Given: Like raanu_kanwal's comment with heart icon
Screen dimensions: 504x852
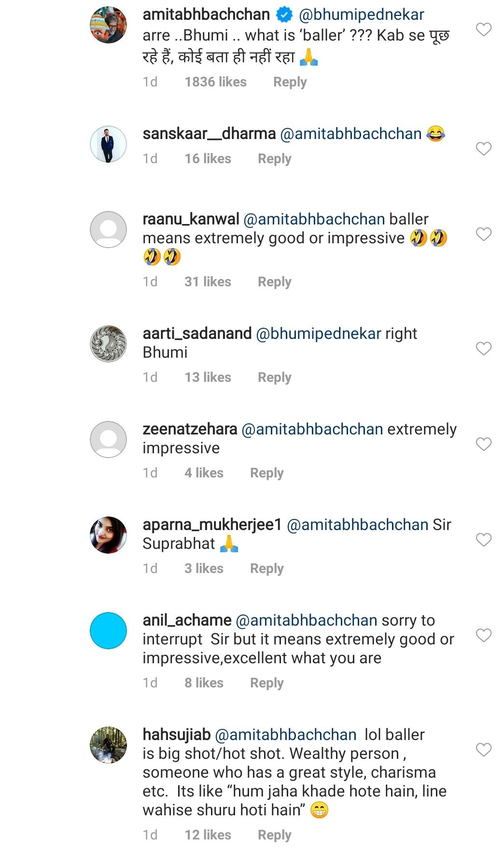Looking at the screenshot, I should [x=483, y=234].
